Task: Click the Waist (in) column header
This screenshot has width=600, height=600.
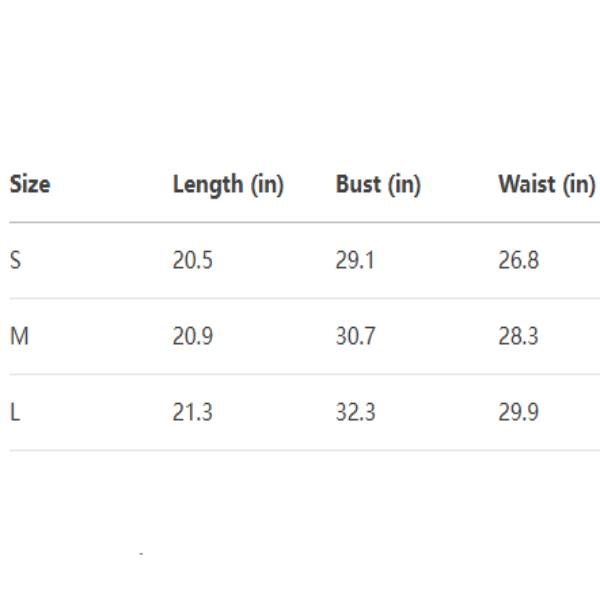Action: point(546,185)
